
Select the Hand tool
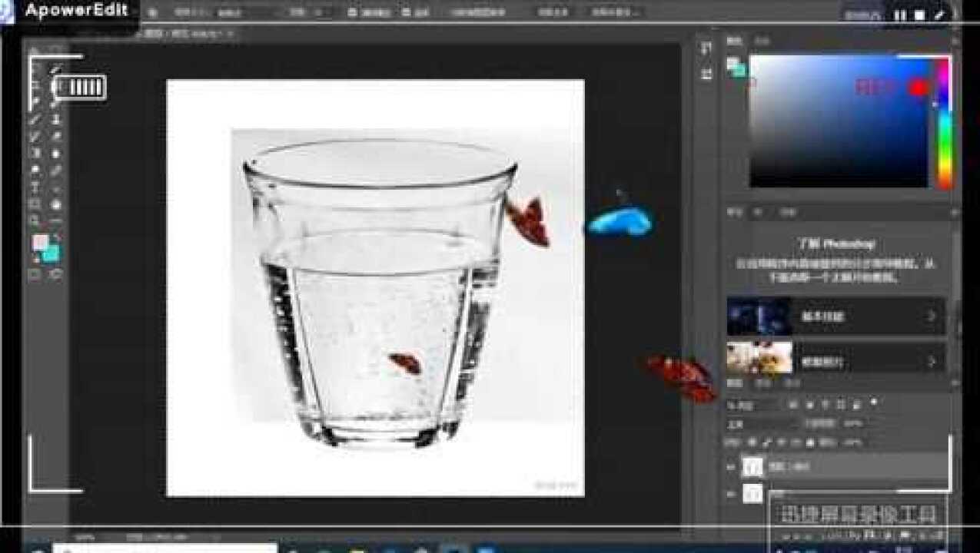click(x=56, y=204)
